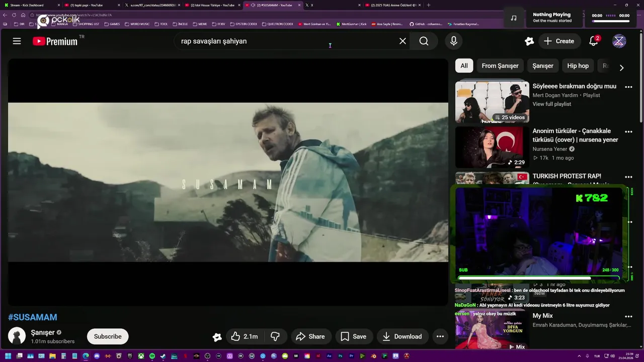Open Microsoft Edge from the taskbar
The image size is (644, 362).
[x=86, y=356]
